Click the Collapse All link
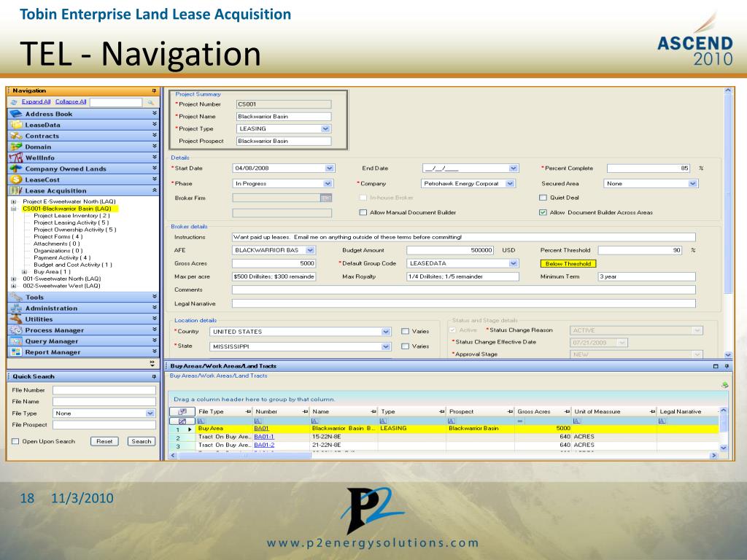 pos(71,101)
